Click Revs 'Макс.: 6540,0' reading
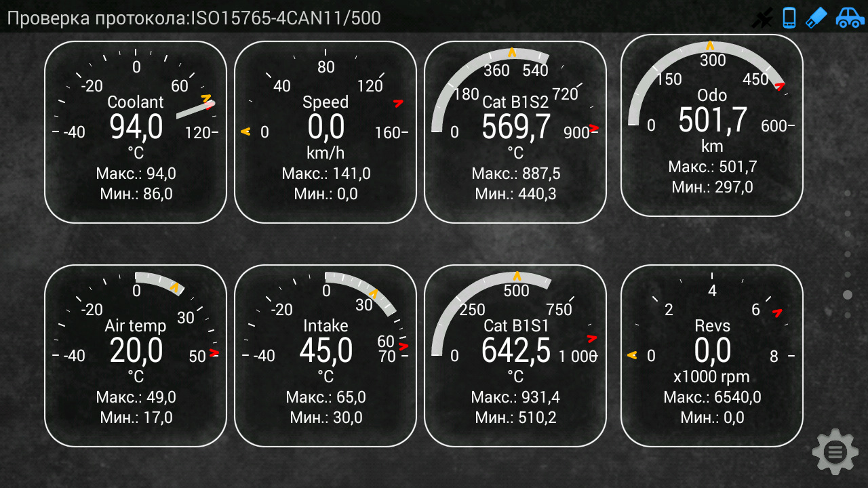 click(x=712, y=397)
